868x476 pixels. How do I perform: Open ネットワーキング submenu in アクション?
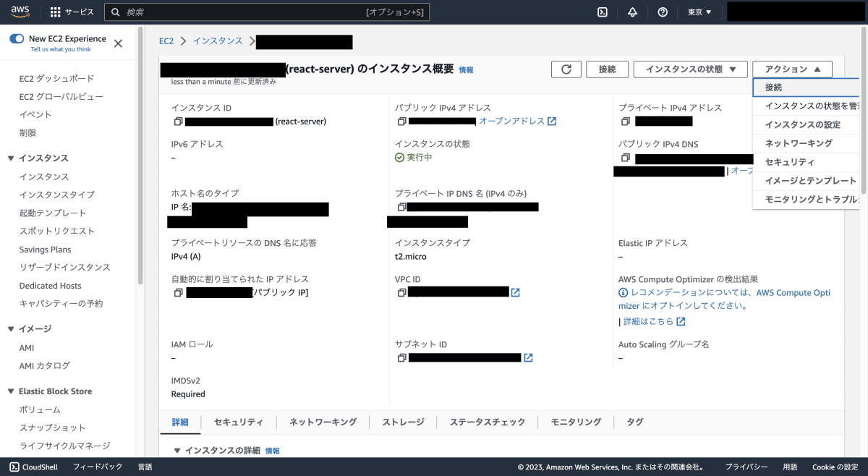[806, 144]
